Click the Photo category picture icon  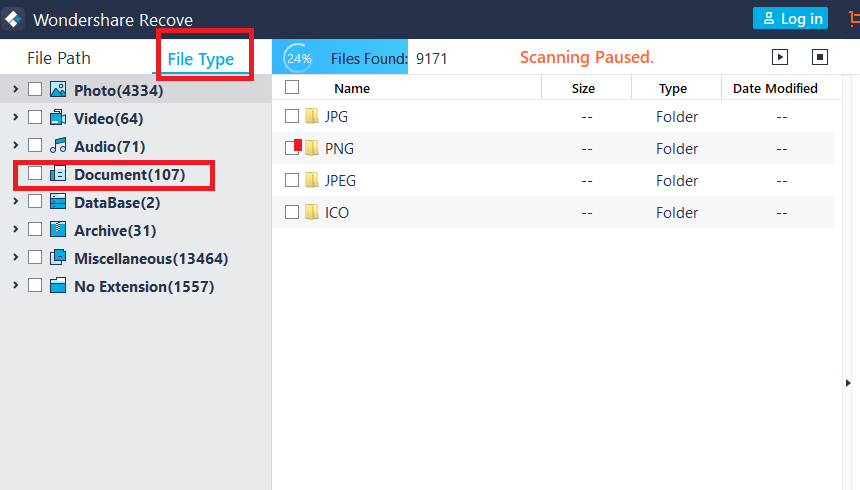[58, 89]
